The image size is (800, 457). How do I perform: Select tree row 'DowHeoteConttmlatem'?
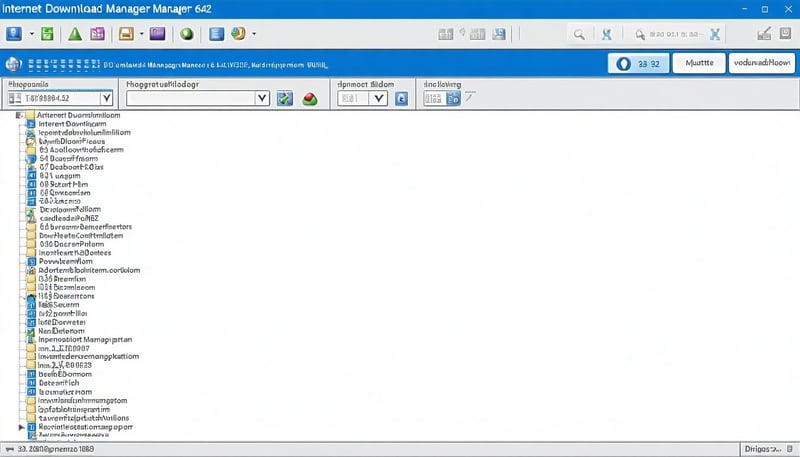[81, 236]
